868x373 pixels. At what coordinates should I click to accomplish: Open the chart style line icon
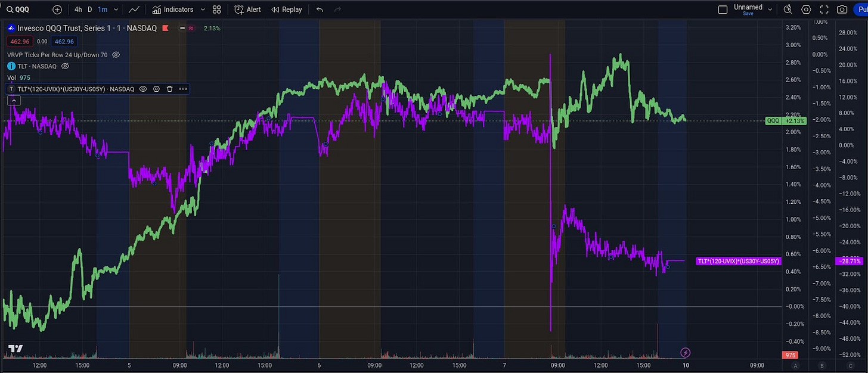[135, 10]
